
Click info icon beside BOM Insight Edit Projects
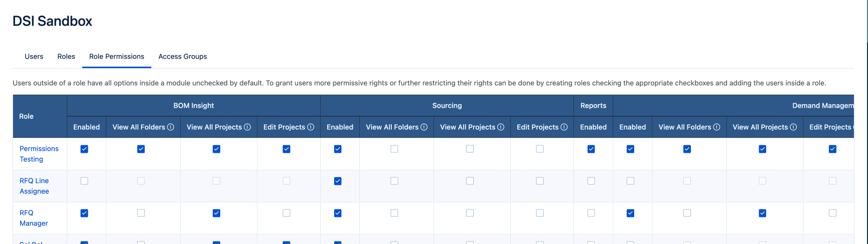tap(311, 127)
